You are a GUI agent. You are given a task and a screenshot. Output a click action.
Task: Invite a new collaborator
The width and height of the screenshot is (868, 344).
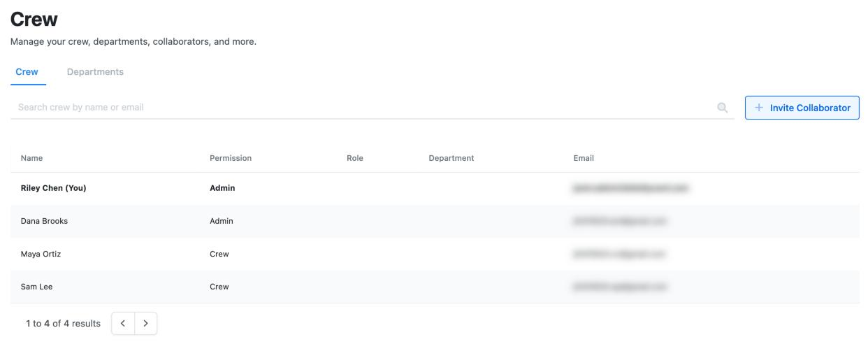coord(802,108)
